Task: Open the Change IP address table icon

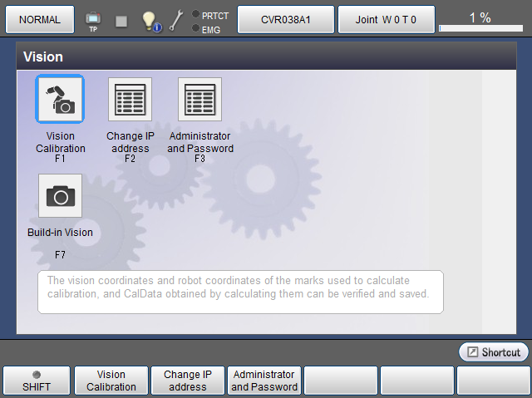Action: coord(130,100)
